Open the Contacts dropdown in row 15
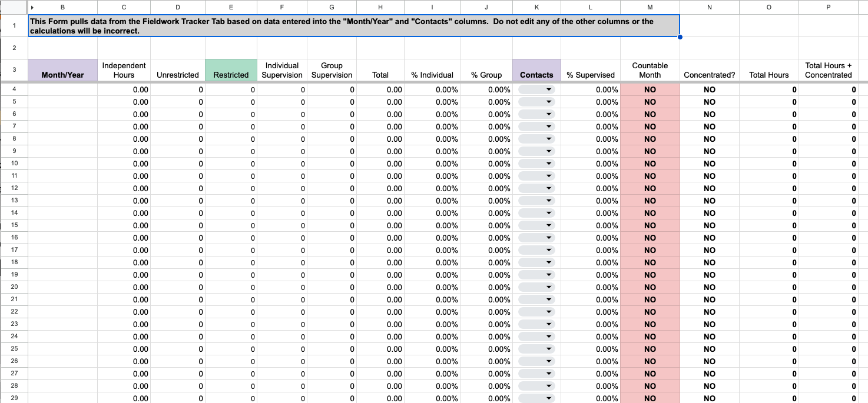This screenshot has width=868, height=403. coord(549,225)
